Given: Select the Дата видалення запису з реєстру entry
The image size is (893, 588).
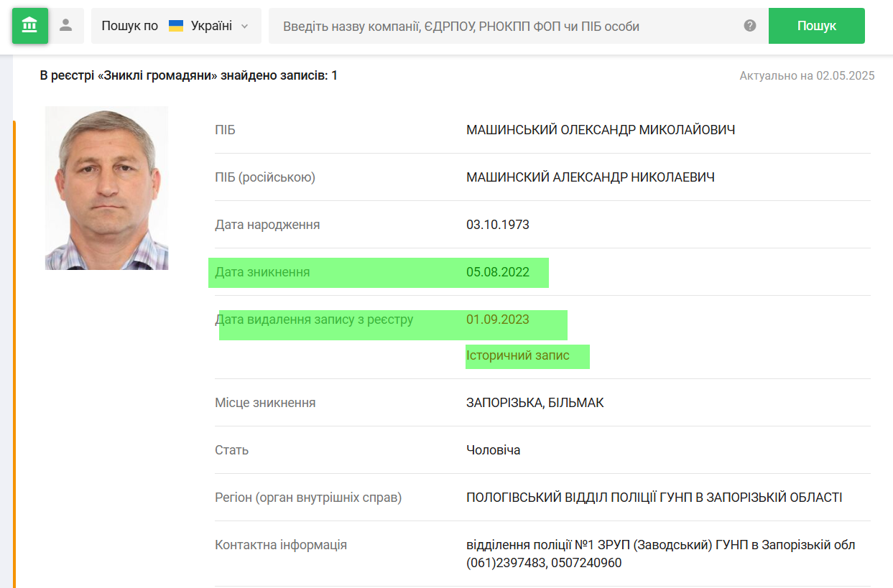Looking at the screenshot, I should pos(392,320).
